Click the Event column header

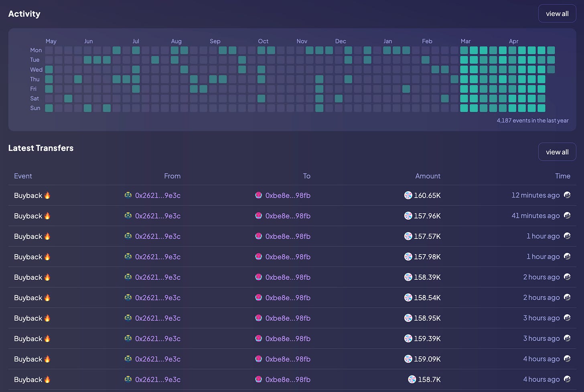23,176
